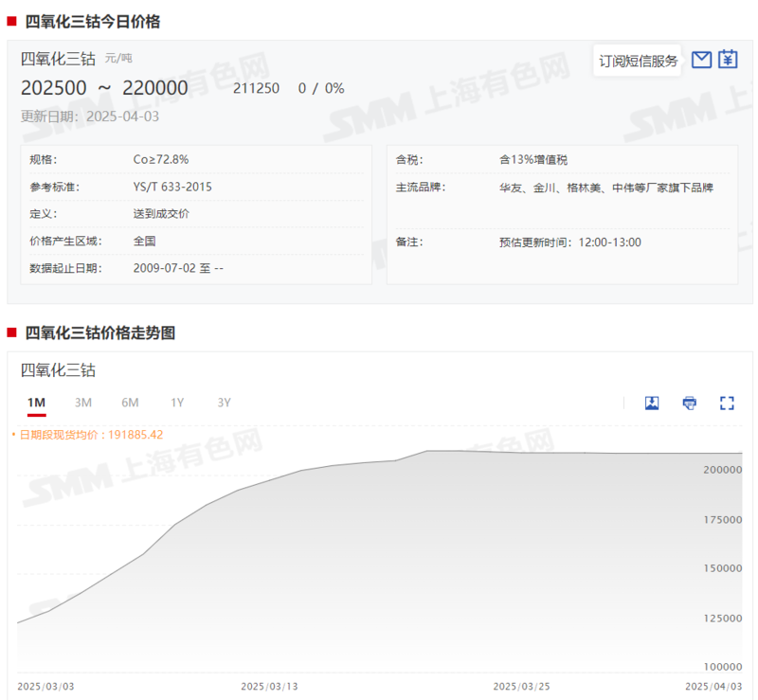This screenshot has height=700, width=758.
Task: Switch to the 1Y chart view
Action: coord(177,403)
